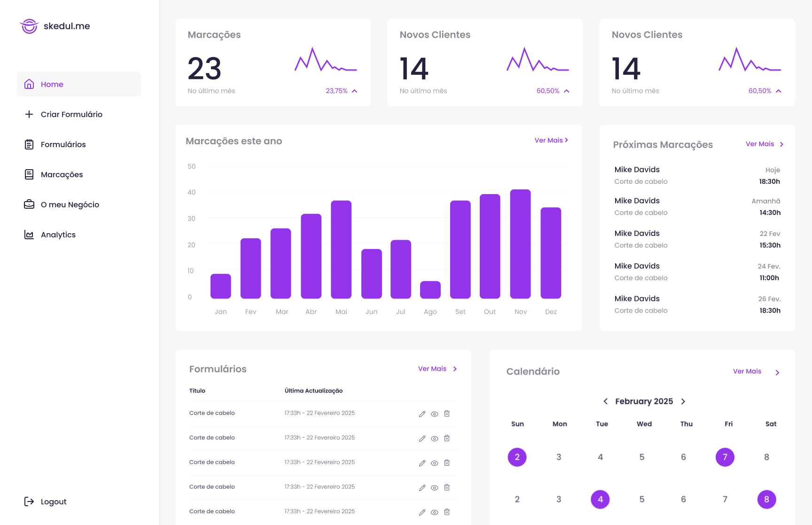Click the Jan bar in the yearly chart

221,286
